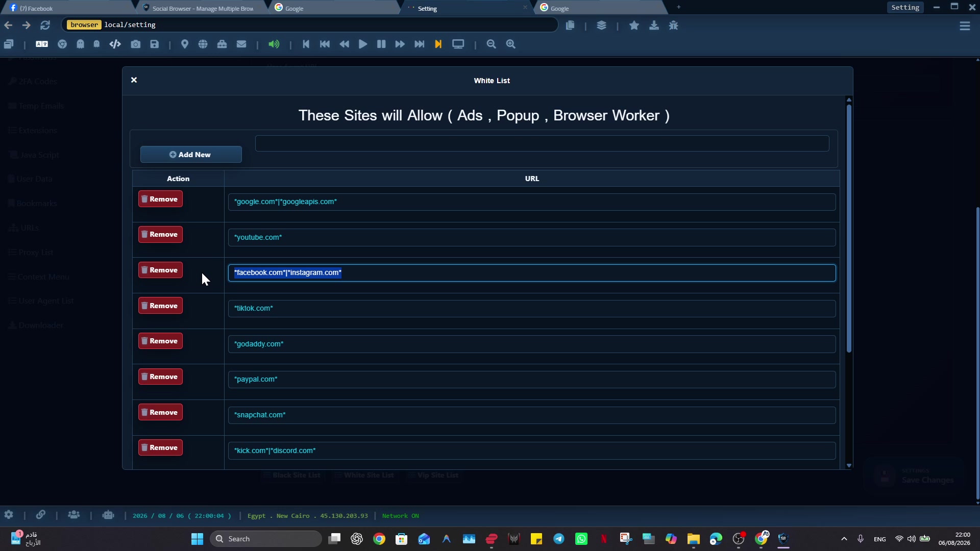
Task: Open settings gear in the status bar
Action: tap(9, 515)
